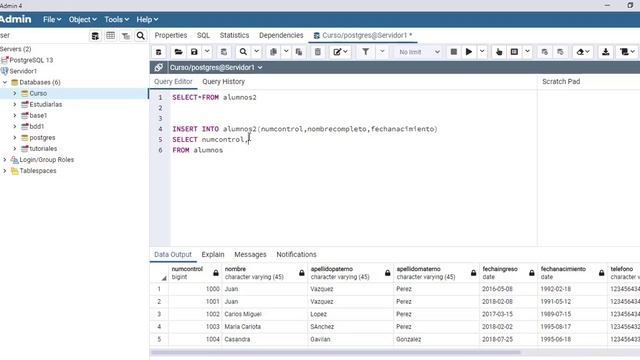Expand the Curso database node
This screenshot has height=360, width=640.
pyautogui.click(x=15, y=93)
